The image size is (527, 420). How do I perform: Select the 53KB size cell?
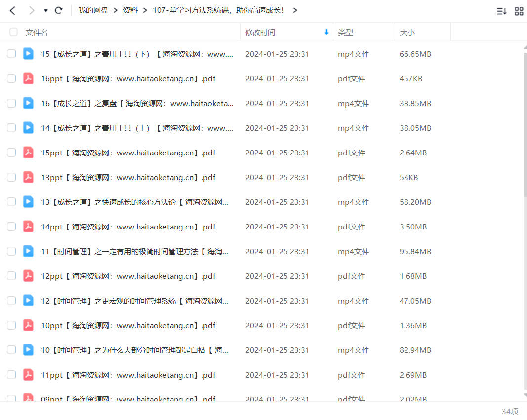click(408, 178)
